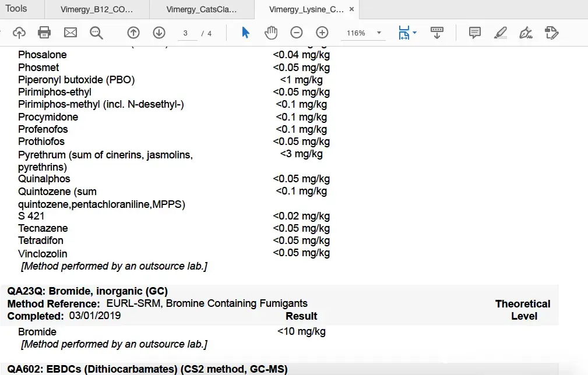This screenshot has width=588, height=375.
Task: Click the upload to cloud icon
Action: (x=19, y=33)
